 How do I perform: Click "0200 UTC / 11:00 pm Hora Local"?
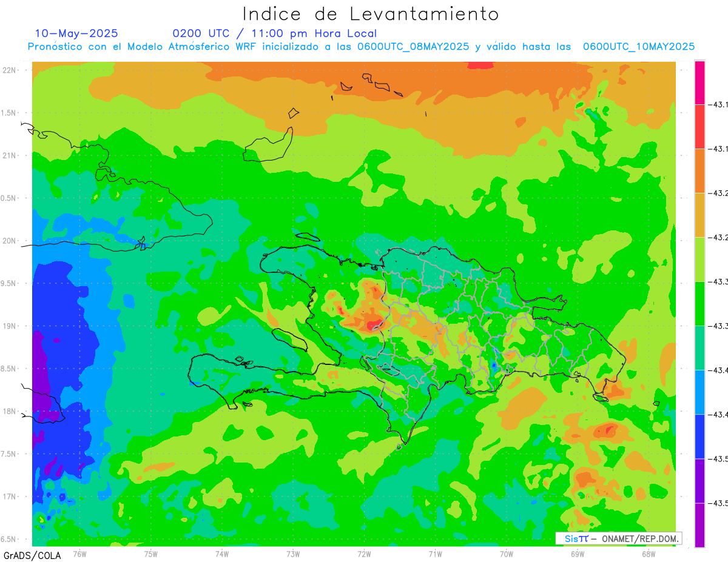(275, 33)
